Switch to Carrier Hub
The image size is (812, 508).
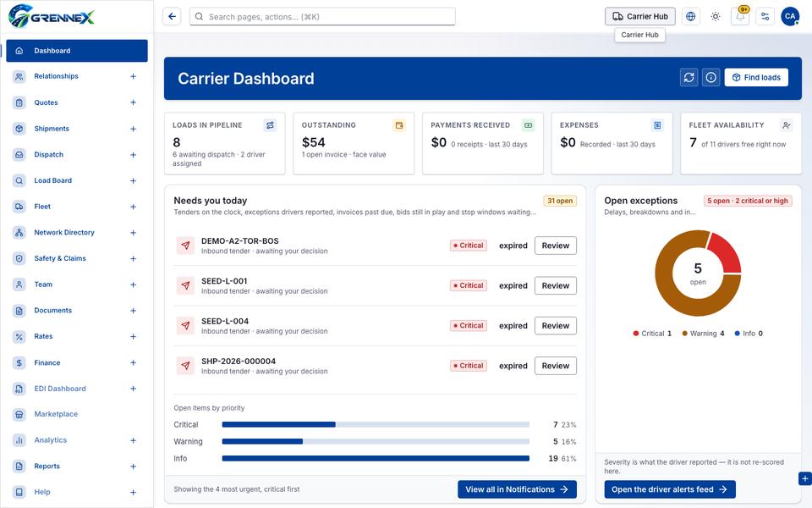[x=640, y=17]
